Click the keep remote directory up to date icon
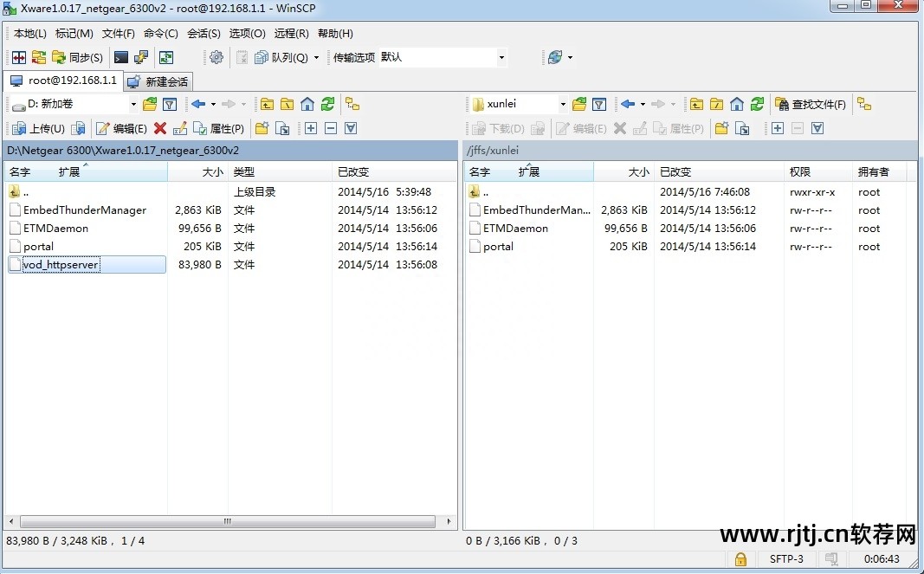 pyautogui.click(x=166, y=57)
